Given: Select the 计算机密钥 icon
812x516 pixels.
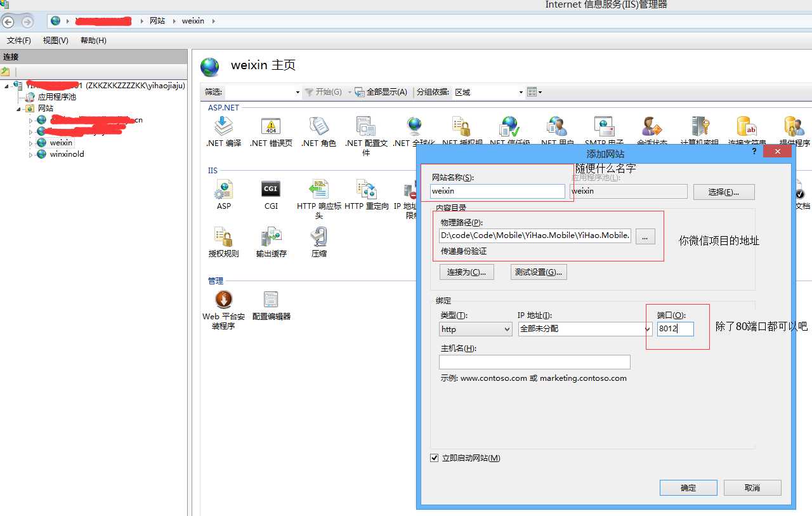Looking at the screenshot, I should [x=699, y=126].
